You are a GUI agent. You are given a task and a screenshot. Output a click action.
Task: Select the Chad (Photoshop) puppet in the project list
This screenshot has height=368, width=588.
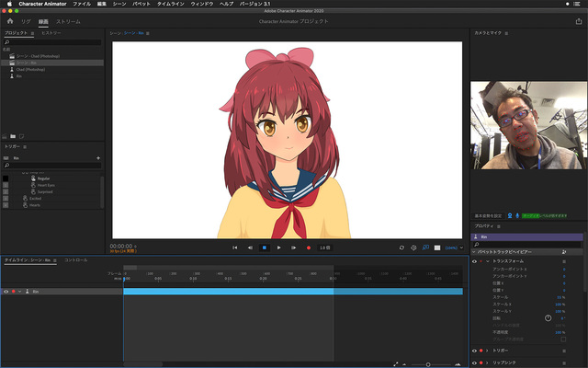[29, 69]
